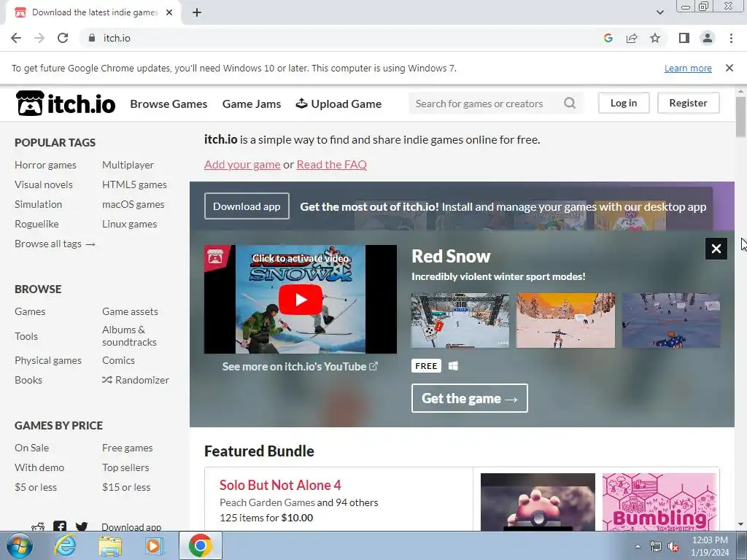The width and height of the screenshot is (747, 560).
Task: Click the Chrome taskbar icon
Action: tap(200, 545)
